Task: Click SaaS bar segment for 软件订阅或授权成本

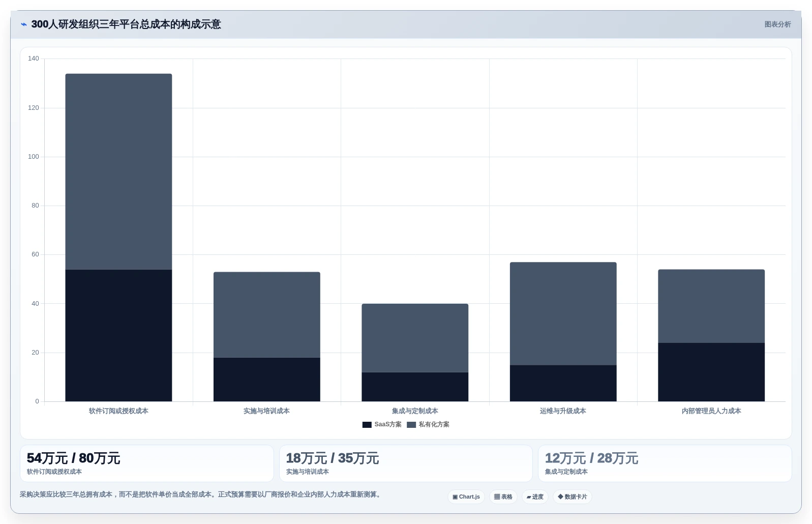Action: click(118, 335)
